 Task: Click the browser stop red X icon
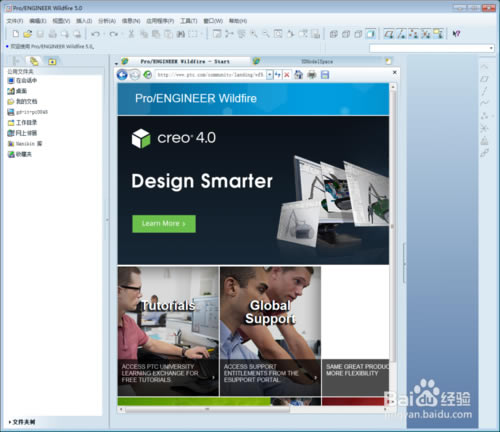[286, 75]
